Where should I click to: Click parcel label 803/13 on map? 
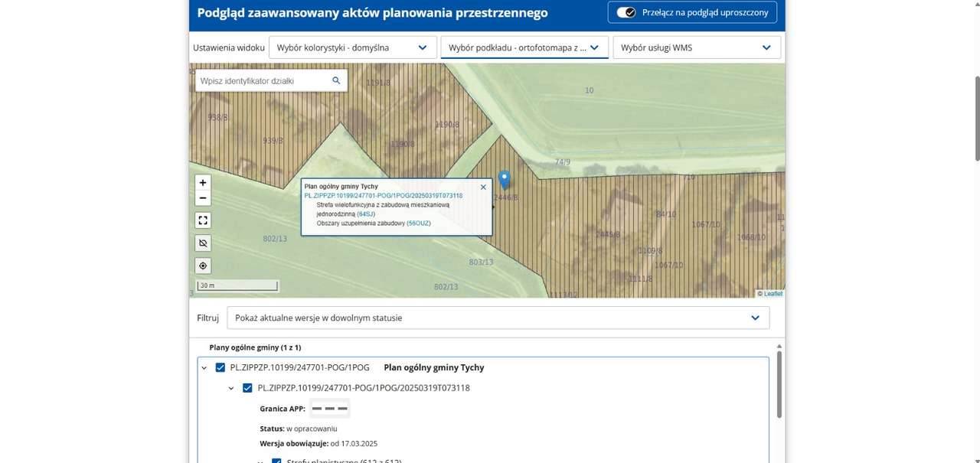tap(481, 262)
